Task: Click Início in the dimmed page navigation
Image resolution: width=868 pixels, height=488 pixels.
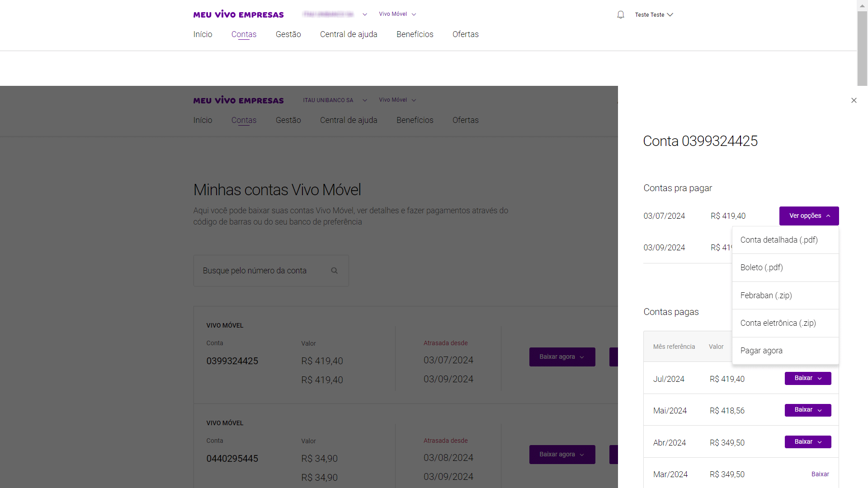Action: point(203,120)
